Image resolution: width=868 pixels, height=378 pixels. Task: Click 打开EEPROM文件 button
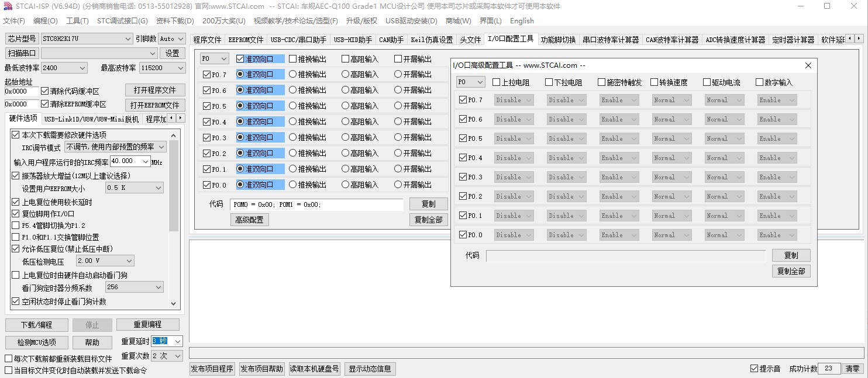pyautogui.click(x=155, y=105)
